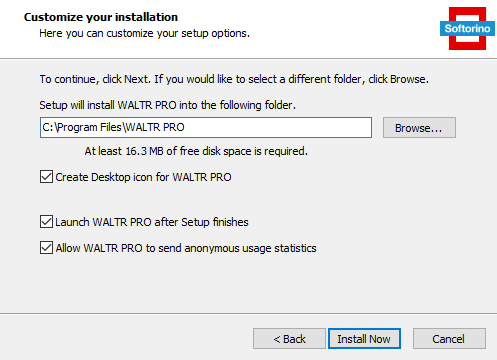Start installation with Install Now
The width and height of the screenshot is (497, 360).
point(364,339)
